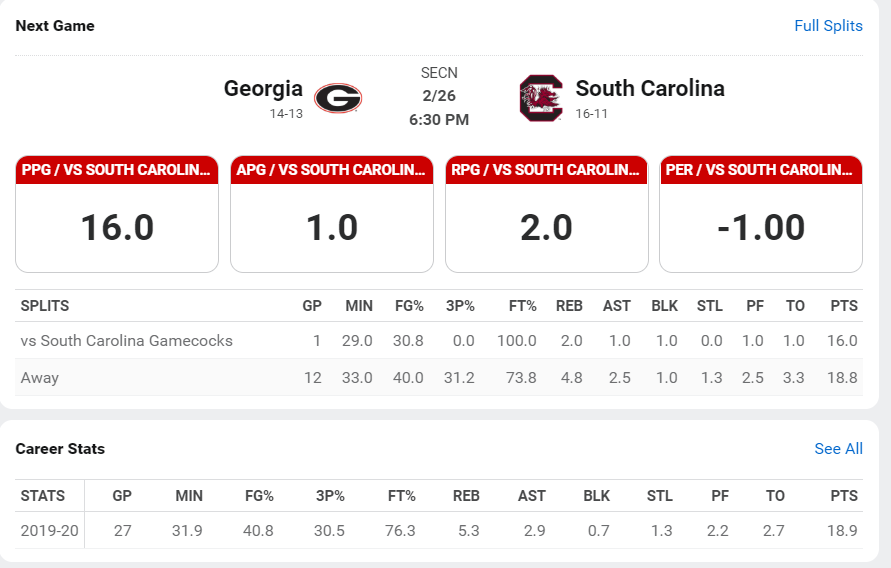Open See All career stats
Image resolution: width=891 pixels, height=568 pixels.
[838, 449]
